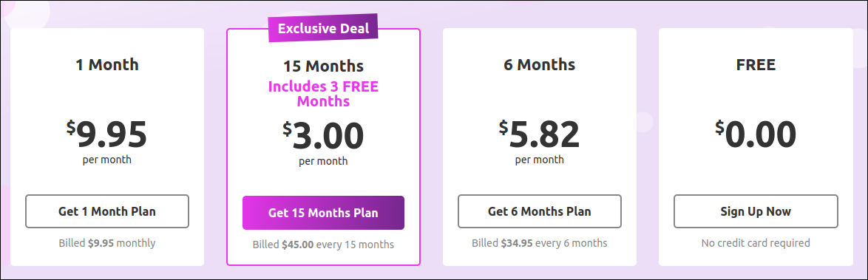Click the $0.00 price
The width and height of the screenshot is (868, 280).
click(x=756, y=134)
